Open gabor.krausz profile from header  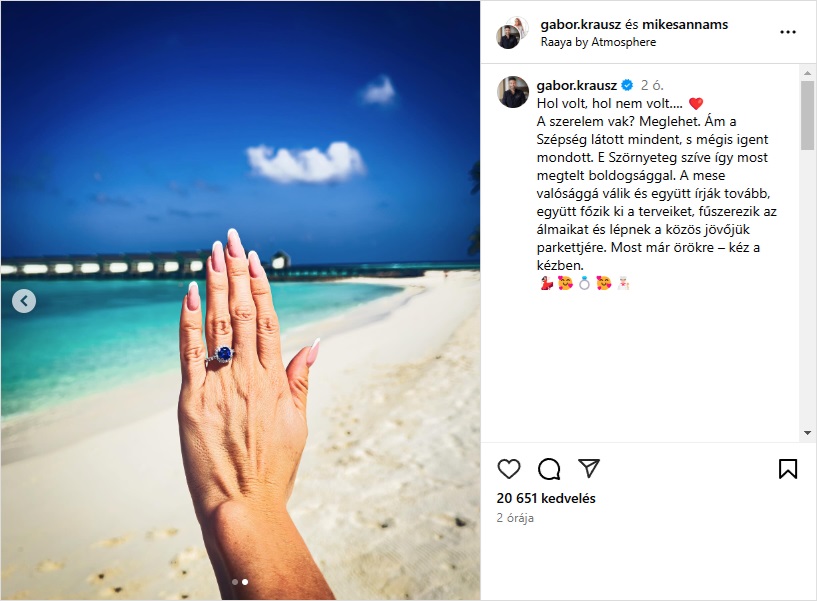578,24
